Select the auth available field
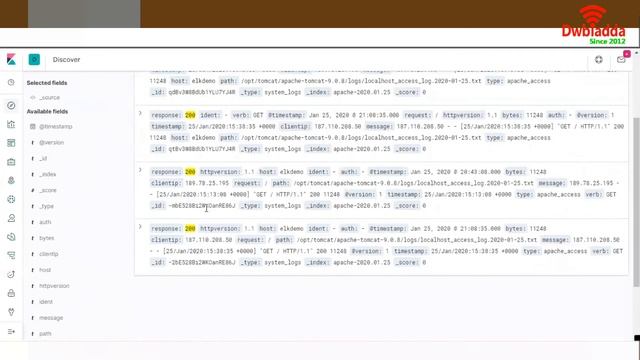 (x=45, y=222)
